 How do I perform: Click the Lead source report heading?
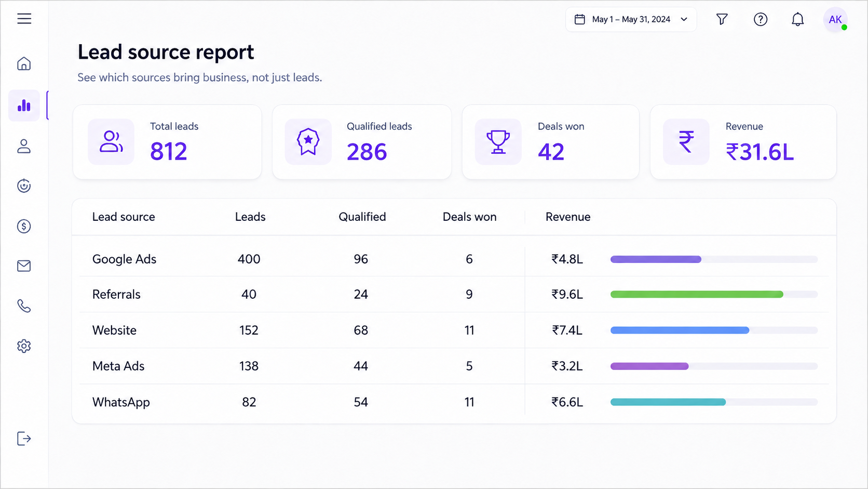tap(166, 52)
